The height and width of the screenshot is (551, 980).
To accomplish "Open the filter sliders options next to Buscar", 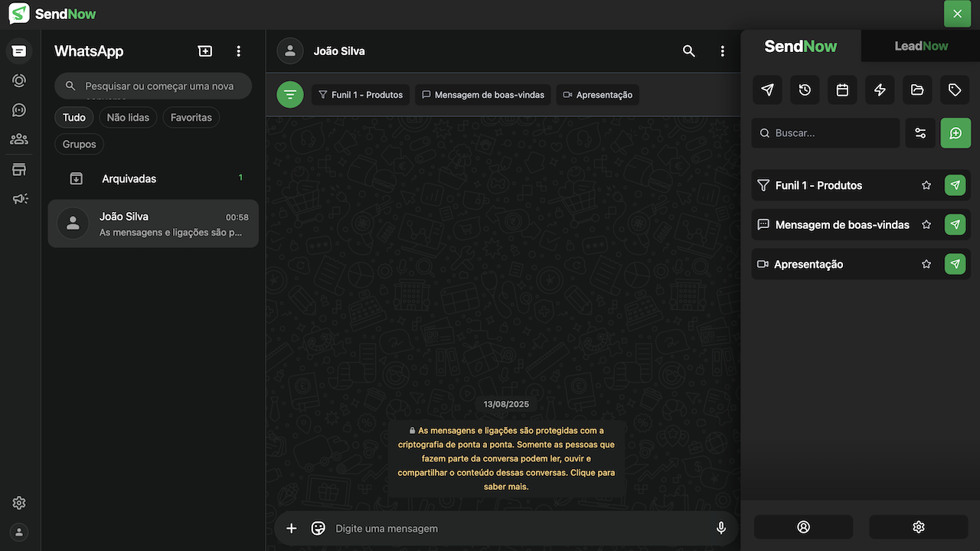I will pyautogui.click(x=920, y=133).
